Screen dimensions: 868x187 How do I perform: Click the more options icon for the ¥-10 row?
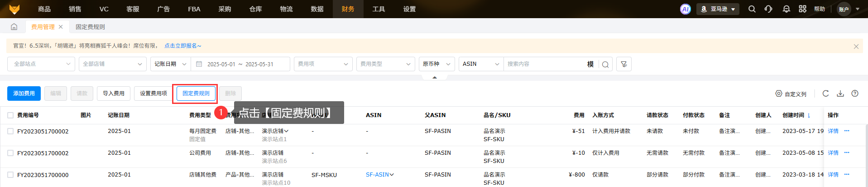(847, 153)
